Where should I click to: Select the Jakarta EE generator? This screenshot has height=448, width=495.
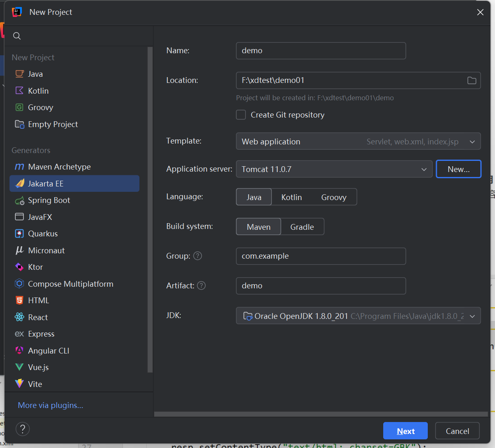point(74,184)
